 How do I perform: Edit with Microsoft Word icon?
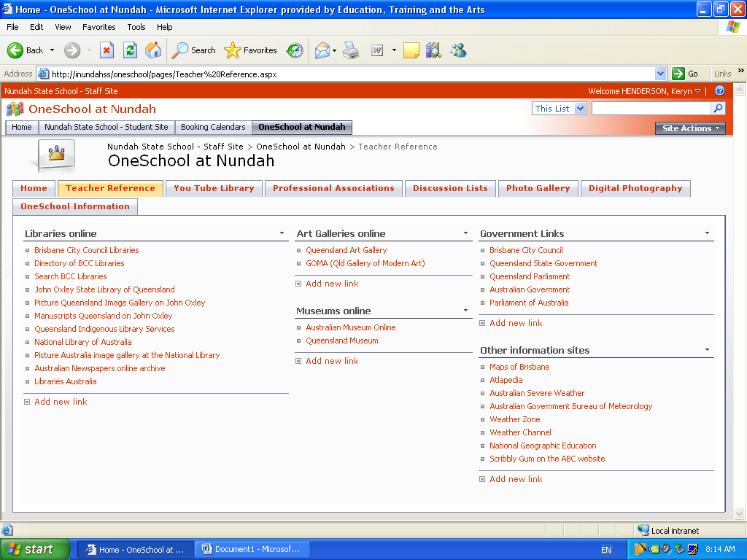point(377,50)
